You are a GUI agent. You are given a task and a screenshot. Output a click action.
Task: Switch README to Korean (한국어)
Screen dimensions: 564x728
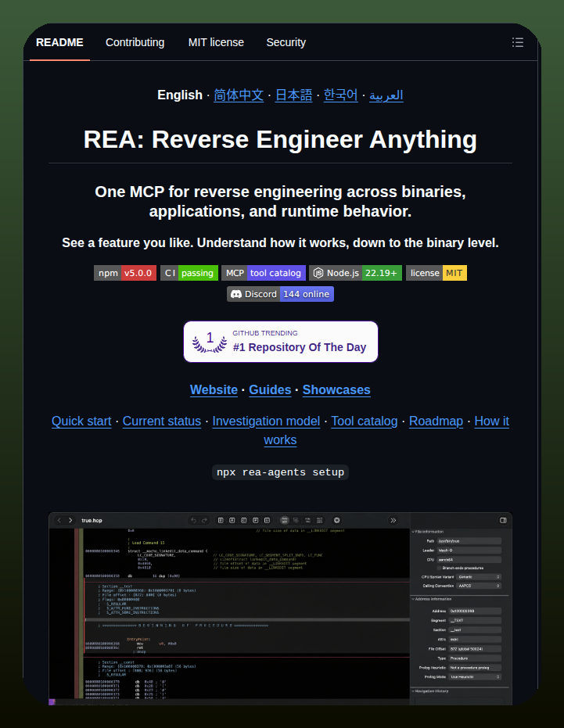point(340,95)
